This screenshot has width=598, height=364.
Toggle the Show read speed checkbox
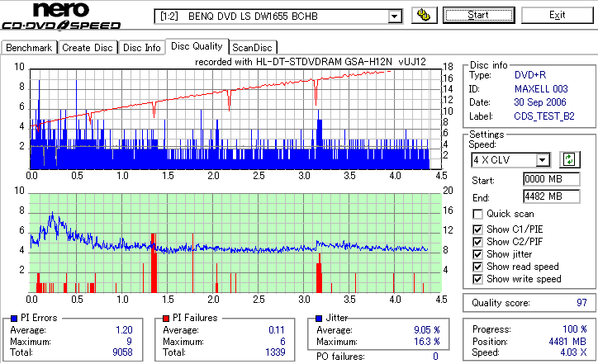click(477, 267)
